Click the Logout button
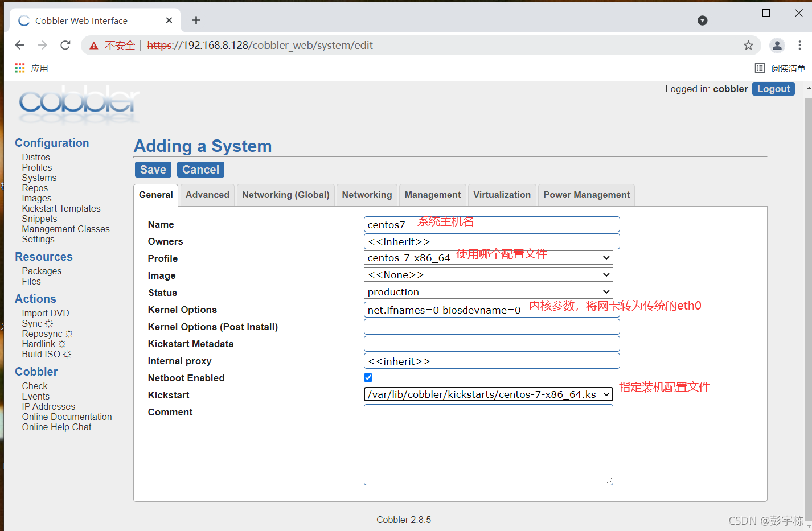This screenshot has height=531, width=812. click(773, 89)
